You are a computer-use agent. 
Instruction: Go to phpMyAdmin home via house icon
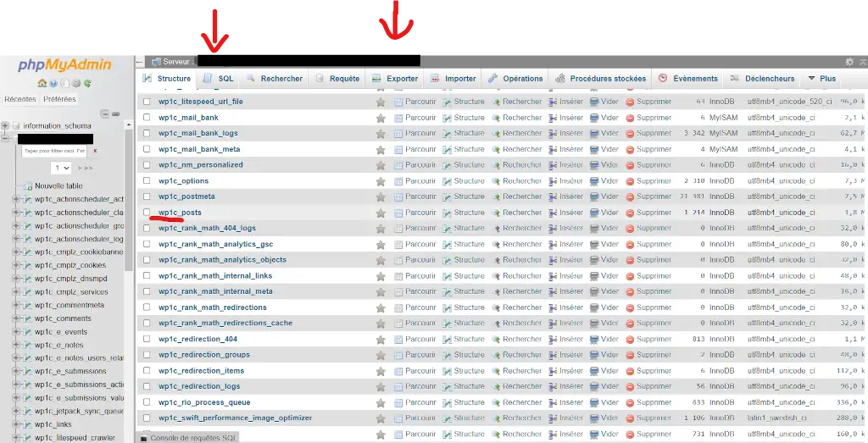(42, 84)
